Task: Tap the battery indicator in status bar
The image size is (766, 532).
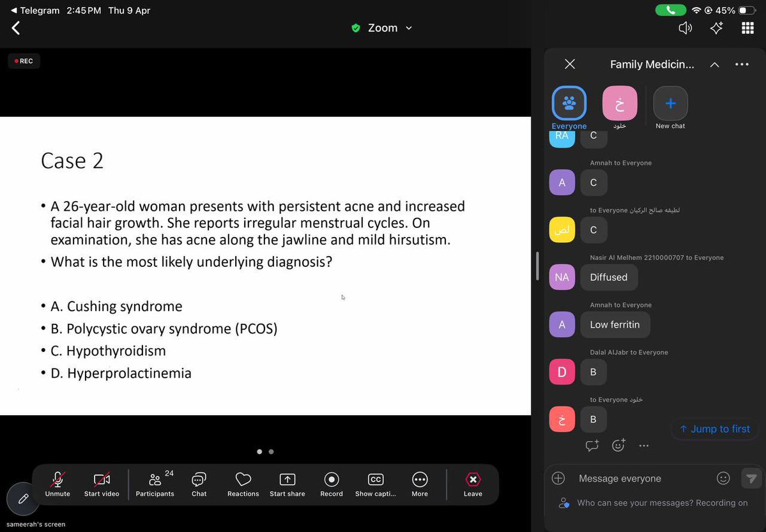Action: [x=747, y=10]
